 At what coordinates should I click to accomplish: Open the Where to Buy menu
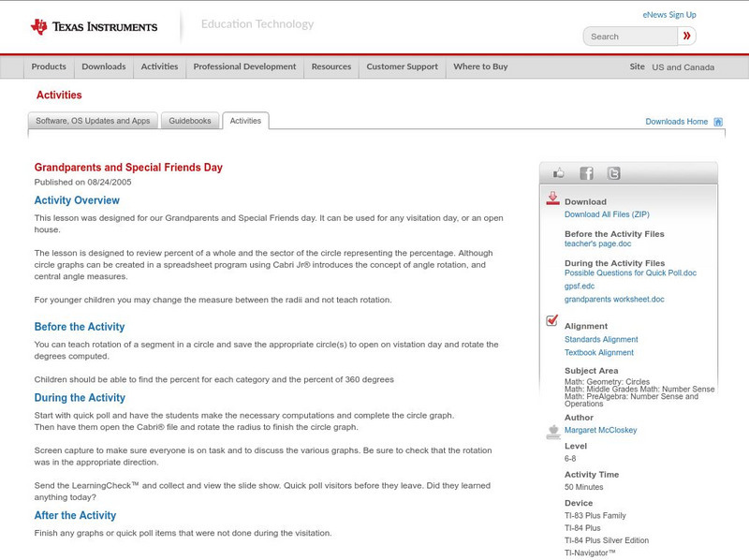[480, 66]
